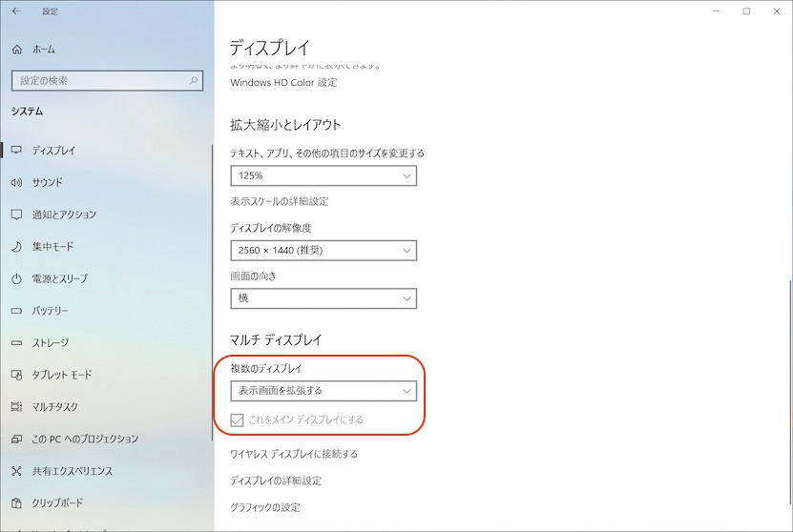Open タブレット モード settings page
The image size is (793, 532).
click(62, 375)
